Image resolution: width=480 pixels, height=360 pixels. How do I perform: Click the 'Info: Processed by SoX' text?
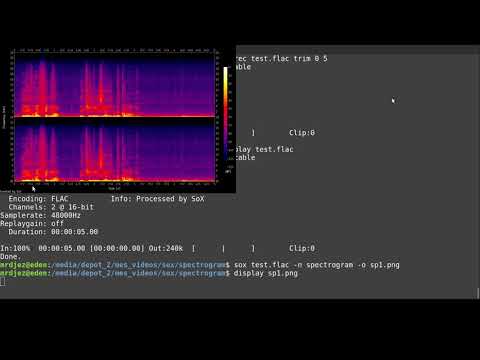pyautogui.click(x=157, y=199)
